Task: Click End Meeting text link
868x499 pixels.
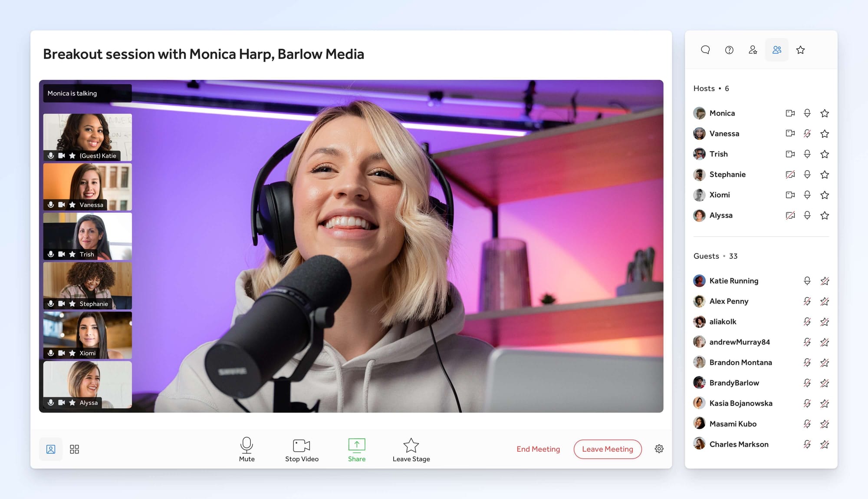Action: click(538, 449)
